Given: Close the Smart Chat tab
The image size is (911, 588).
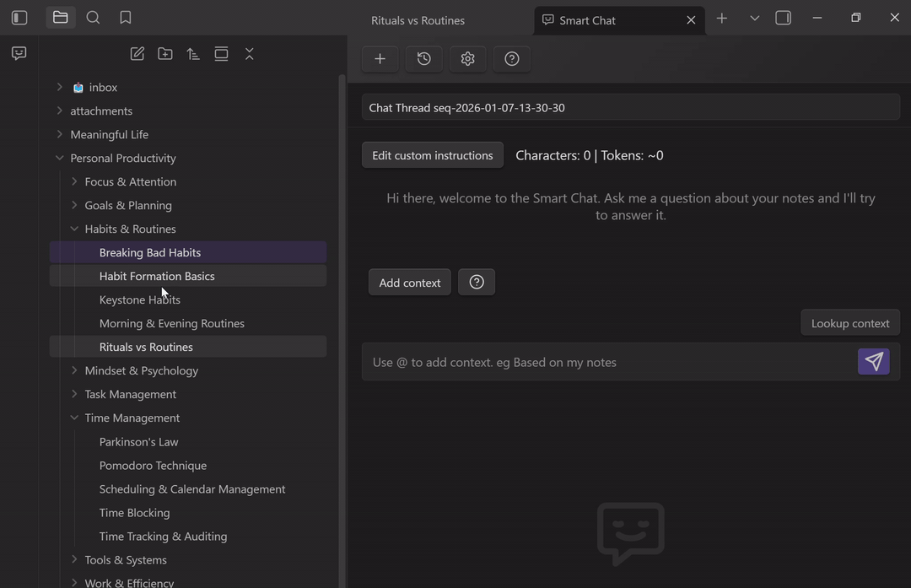Looking at the screenshot, I should click(691, 20).
